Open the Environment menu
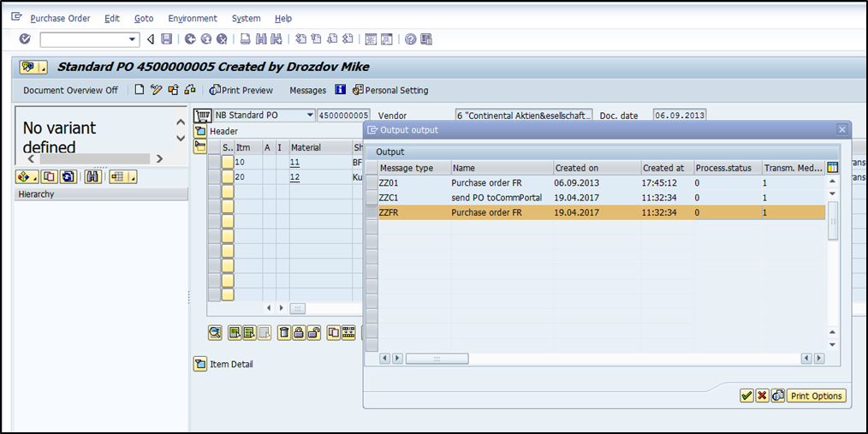Viewport: 868px width, 434px height. pyautogui.click(x=193, y=18)
